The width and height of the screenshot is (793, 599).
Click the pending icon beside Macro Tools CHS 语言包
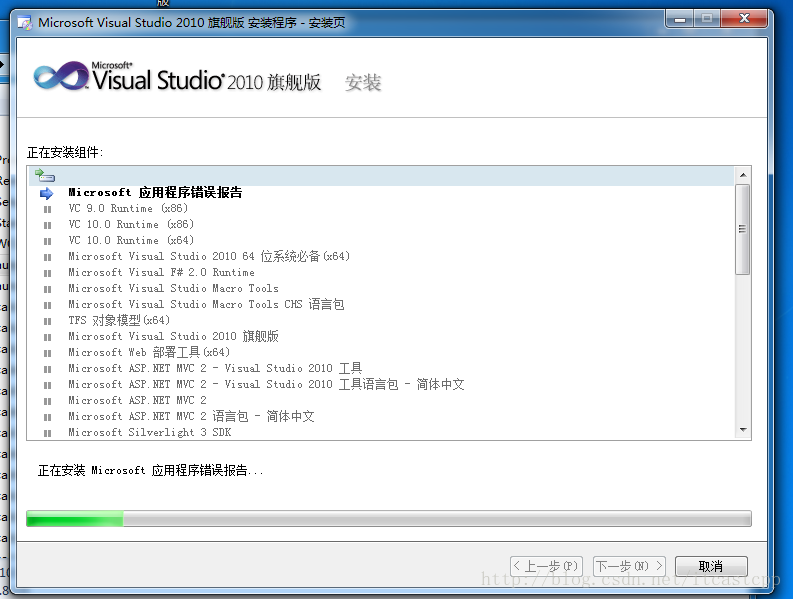click(48, 305)
